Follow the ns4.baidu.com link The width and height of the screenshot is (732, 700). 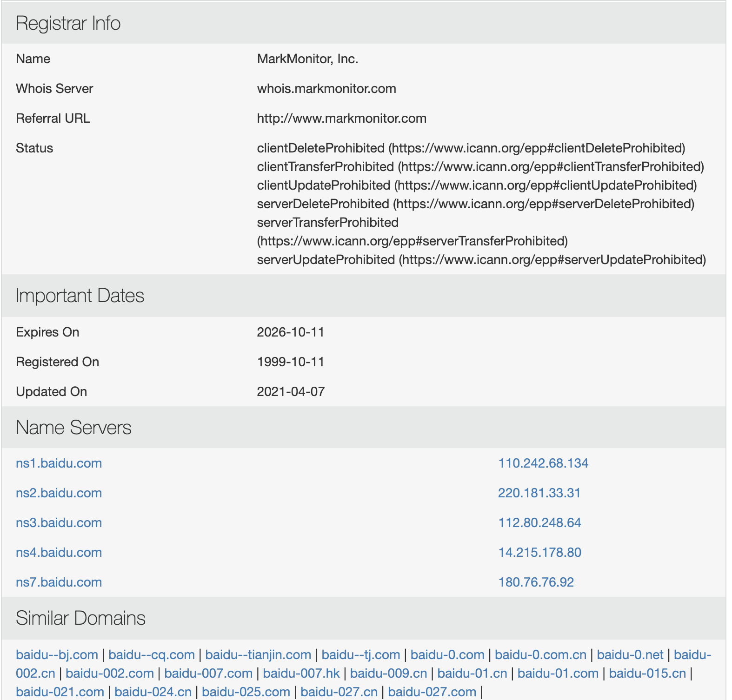(x=59, y=553)
